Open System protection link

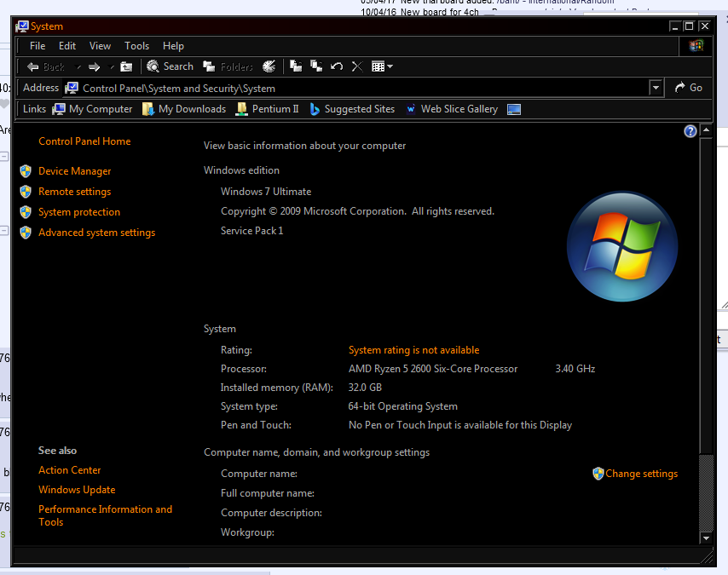79,212
